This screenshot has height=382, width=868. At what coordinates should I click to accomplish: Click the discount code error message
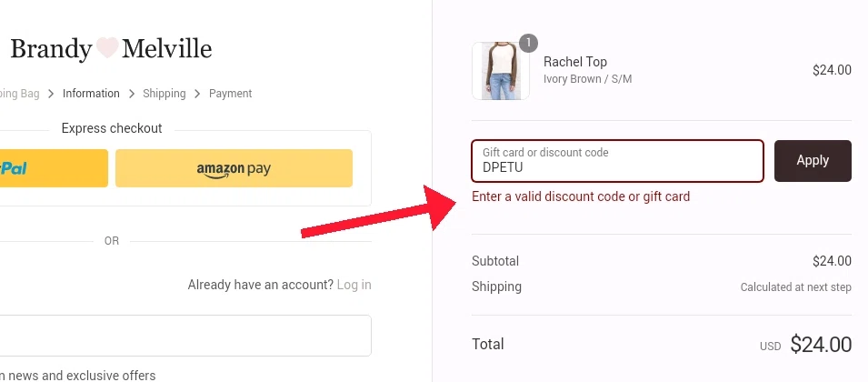581,196
